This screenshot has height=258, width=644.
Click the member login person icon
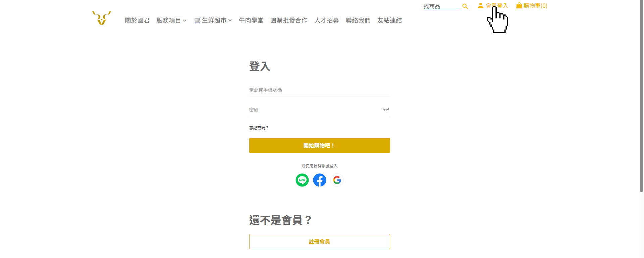[x=481, y=5]
